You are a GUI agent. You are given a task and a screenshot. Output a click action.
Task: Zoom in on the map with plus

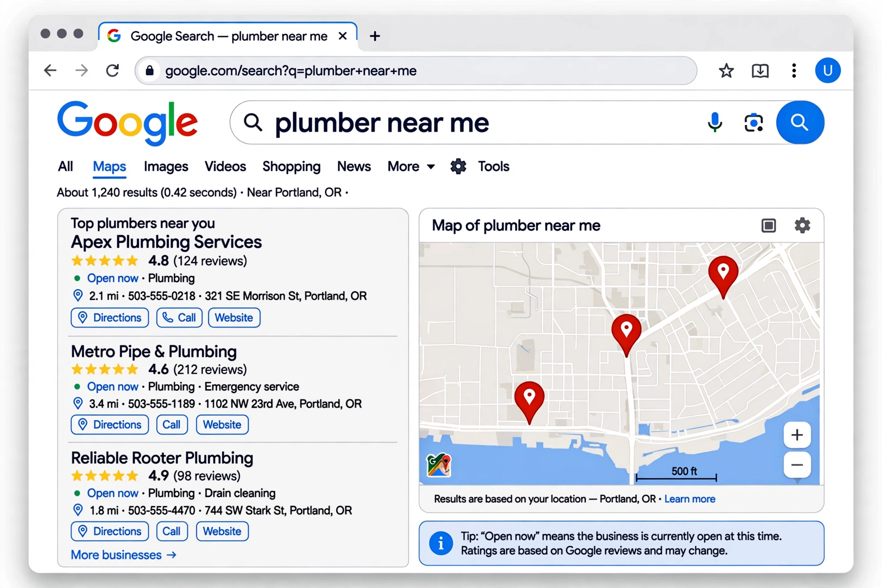coord(797,435)
